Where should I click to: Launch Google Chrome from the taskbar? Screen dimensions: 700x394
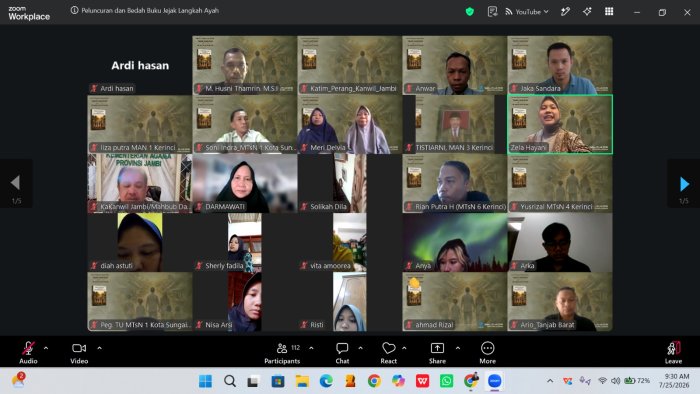(374, 381)
